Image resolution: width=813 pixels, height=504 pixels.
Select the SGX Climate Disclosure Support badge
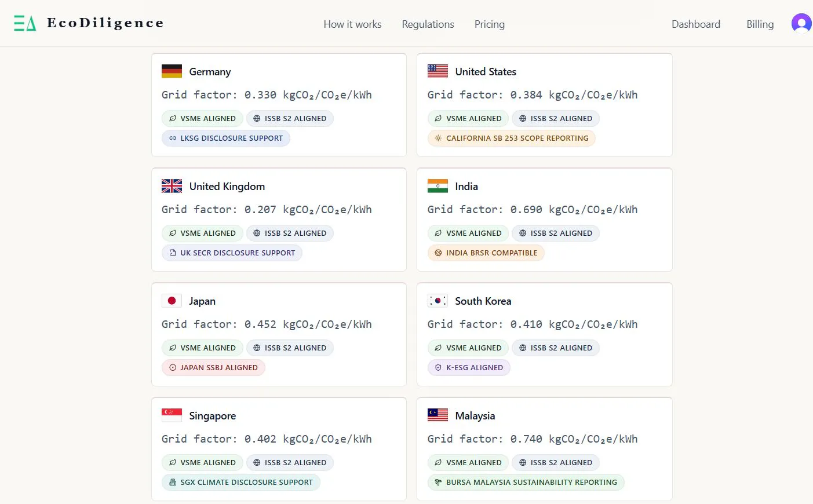tap(241, 483)
